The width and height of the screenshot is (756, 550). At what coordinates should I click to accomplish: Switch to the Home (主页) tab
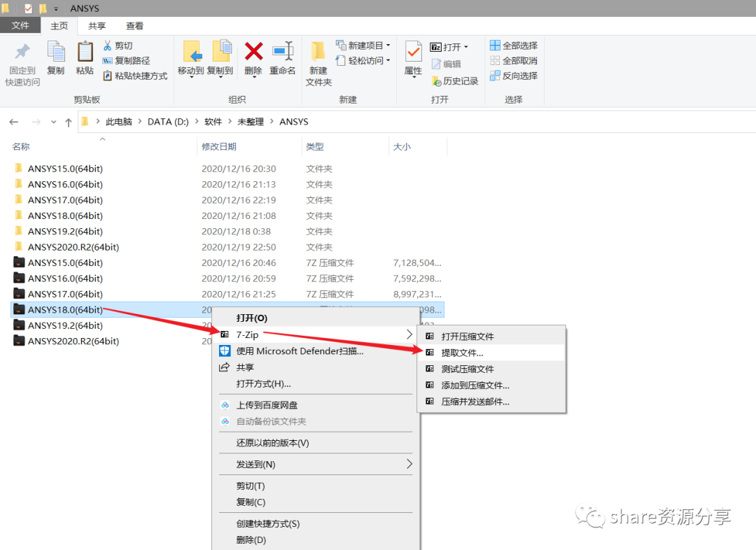[x=59, y=26]
